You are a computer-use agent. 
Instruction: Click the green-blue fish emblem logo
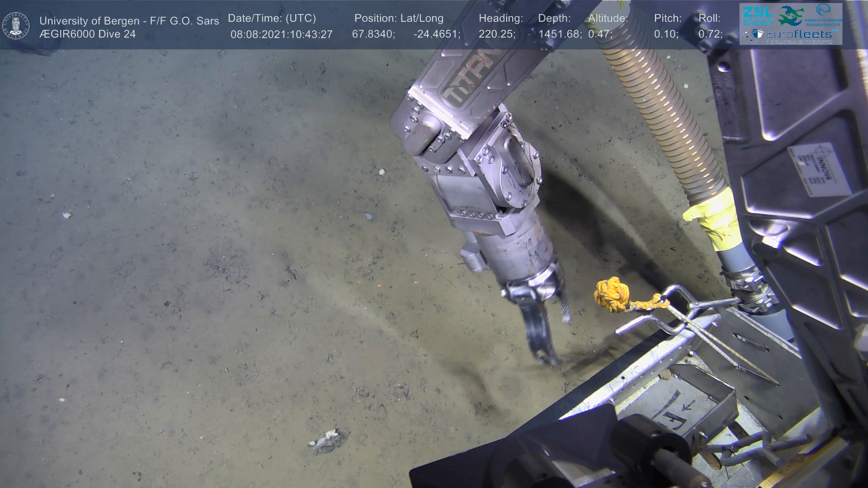coord(790,16)
